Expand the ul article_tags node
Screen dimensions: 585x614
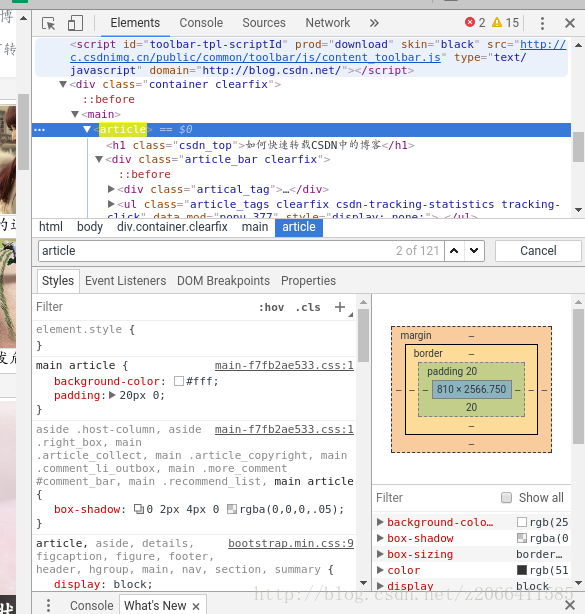(x=111, y=204)
